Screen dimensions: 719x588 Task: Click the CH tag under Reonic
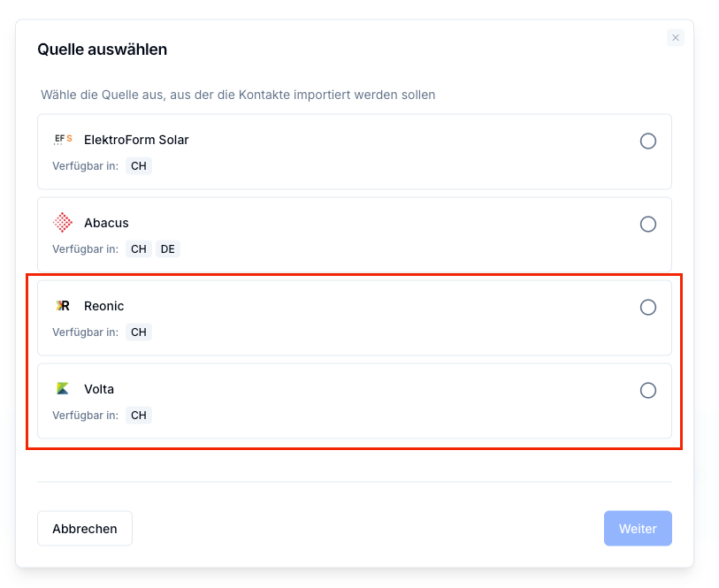[139, 332]
